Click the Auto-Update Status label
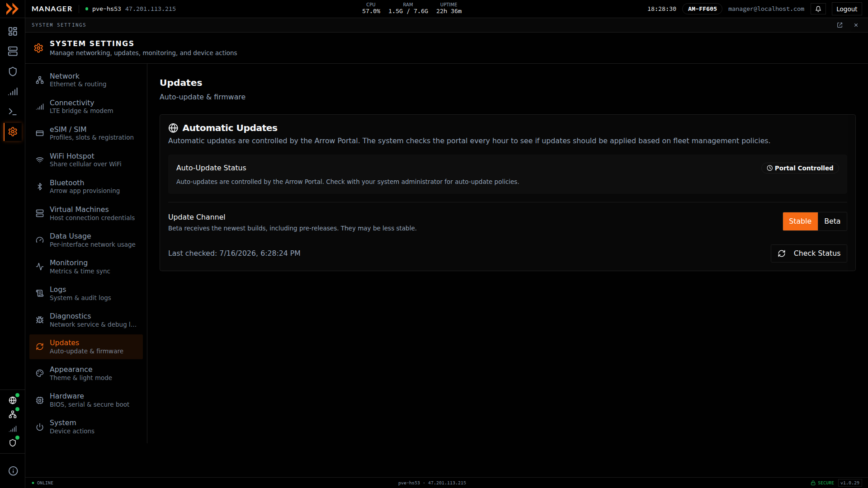Screen dimensions: 868x488 211,168
